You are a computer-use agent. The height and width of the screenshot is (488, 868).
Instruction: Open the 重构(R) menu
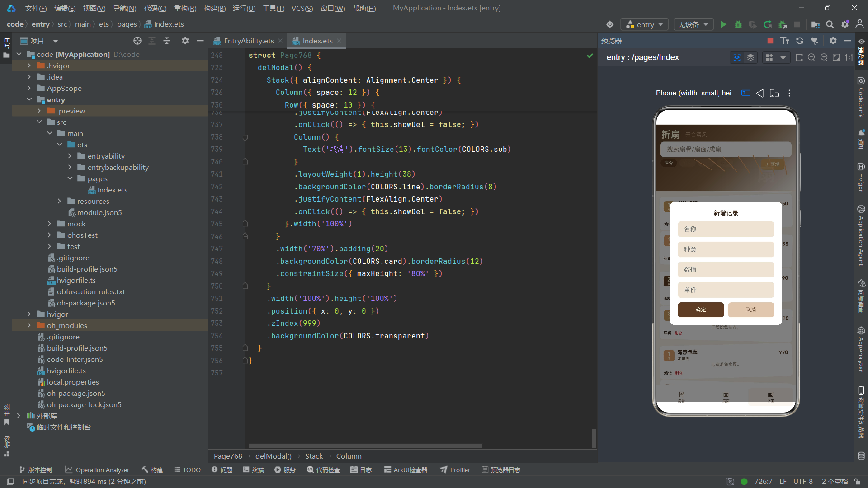click(185, 8)
